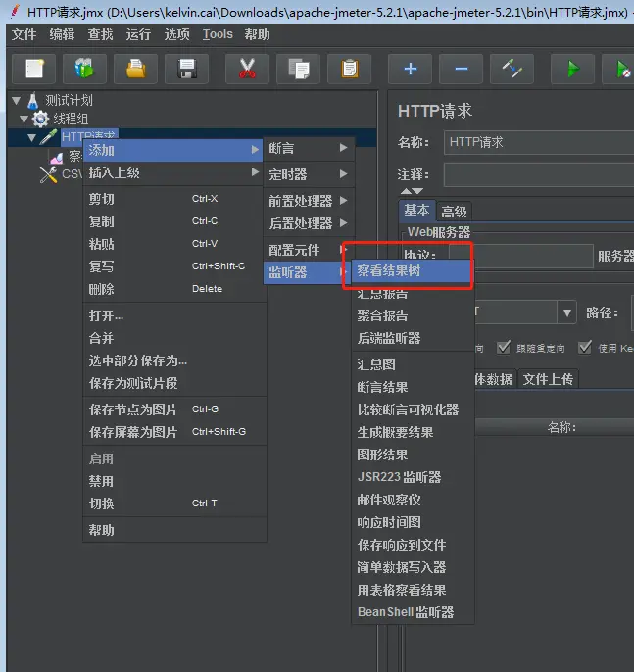Screen dimensions: 634x672
Task: Choose 后端监听器 from submenu
Action: point(413,338)
